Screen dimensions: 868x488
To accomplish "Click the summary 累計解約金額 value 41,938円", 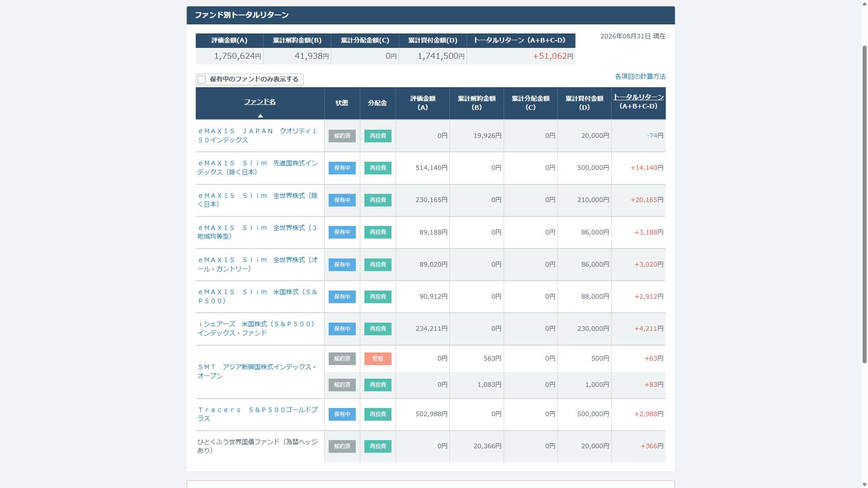I will tap(312, 56).
